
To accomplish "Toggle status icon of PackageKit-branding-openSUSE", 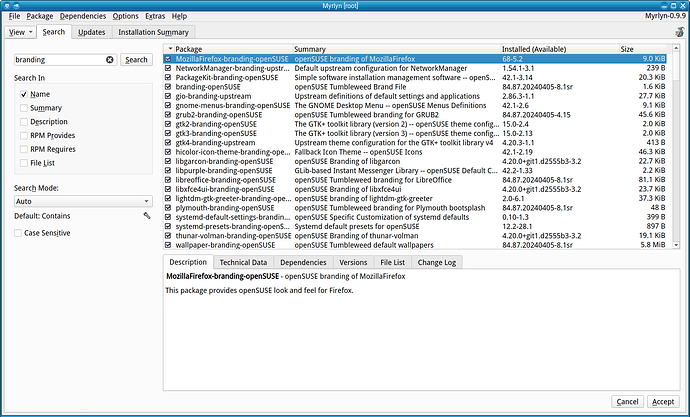I will point(168,77).
